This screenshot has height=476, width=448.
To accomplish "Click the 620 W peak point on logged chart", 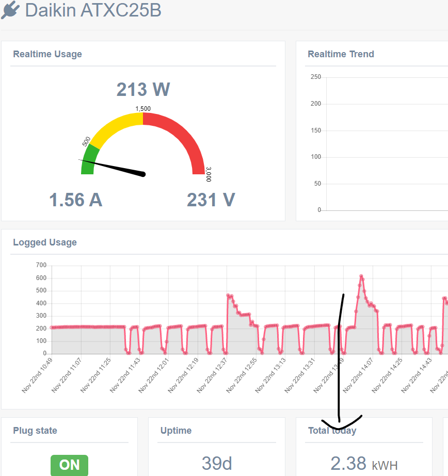I will 361,276.
